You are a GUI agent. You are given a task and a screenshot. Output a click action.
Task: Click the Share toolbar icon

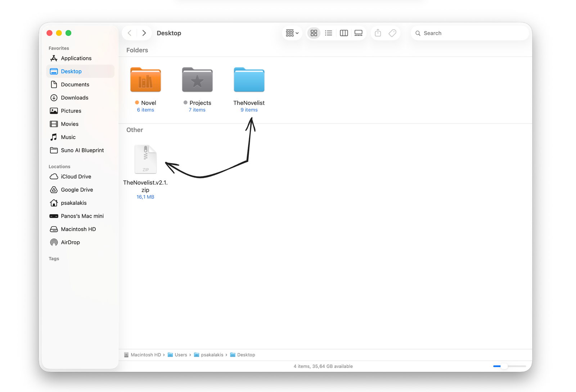click(378, 33)
